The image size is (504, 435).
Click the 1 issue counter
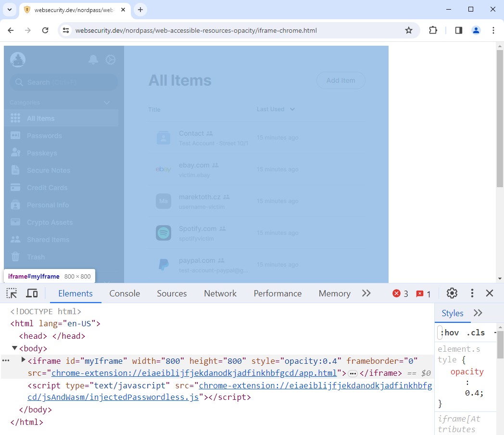click(423, 294)
